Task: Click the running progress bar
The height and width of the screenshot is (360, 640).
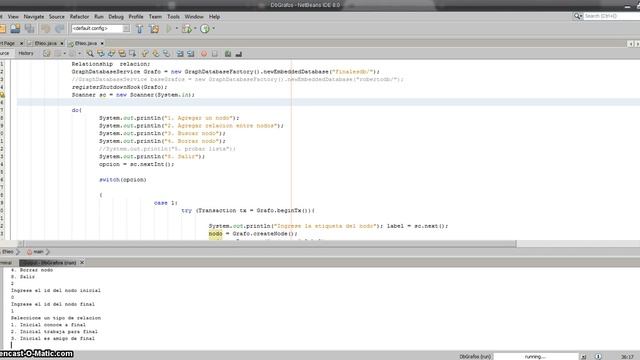Action: click(536, 356)
